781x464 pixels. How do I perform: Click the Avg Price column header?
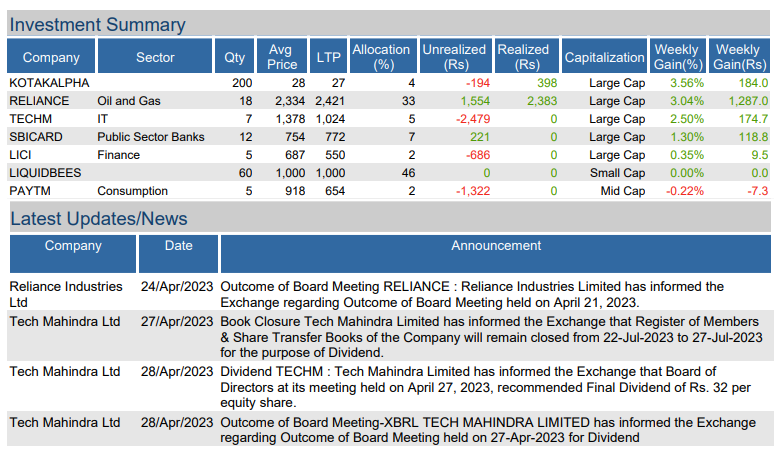coord(282,56)
